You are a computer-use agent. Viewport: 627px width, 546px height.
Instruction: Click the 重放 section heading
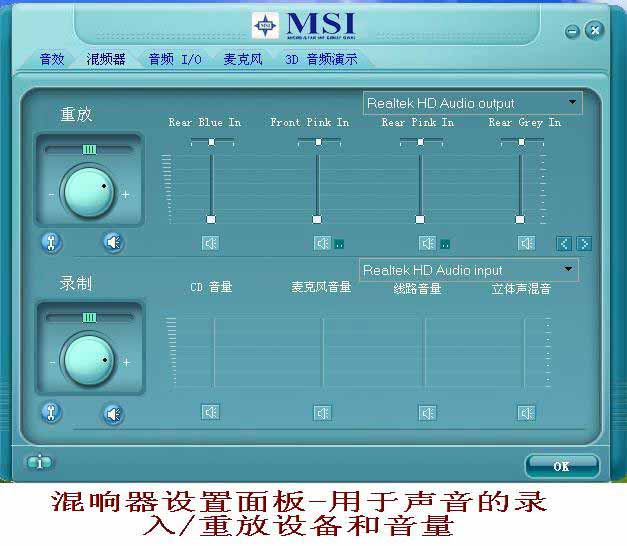(76, 114)
